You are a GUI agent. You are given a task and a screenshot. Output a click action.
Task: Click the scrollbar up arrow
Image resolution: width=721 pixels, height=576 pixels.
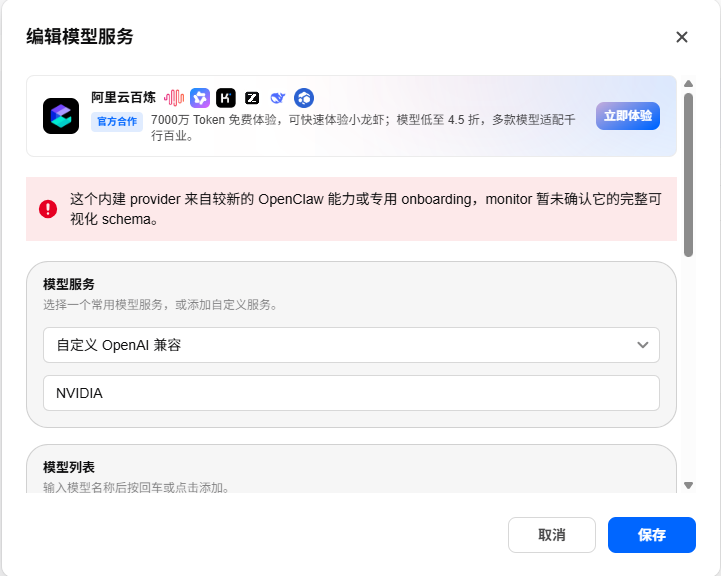(688, 83)
